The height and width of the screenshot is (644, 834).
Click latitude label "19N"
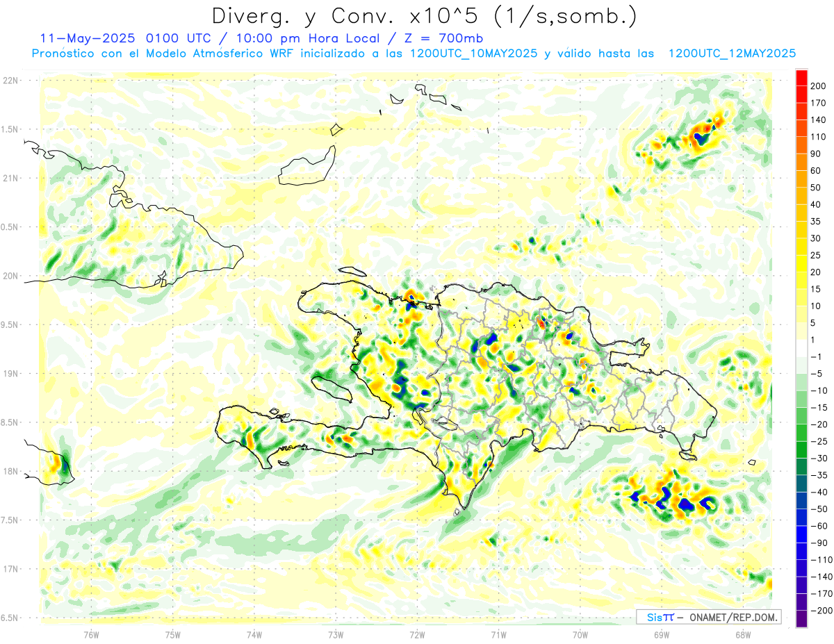[x=10, y=373]
